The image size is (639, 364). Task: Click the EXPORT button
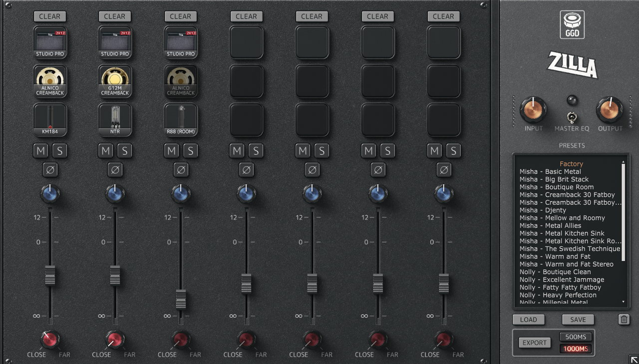pos(535,343)
